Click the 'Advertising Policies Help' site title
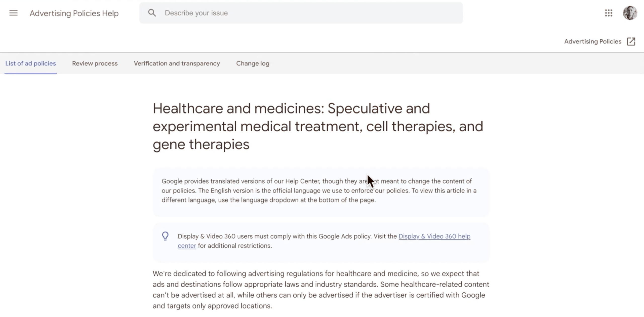This screenshot has height=317, width=644. coord(74,13)
